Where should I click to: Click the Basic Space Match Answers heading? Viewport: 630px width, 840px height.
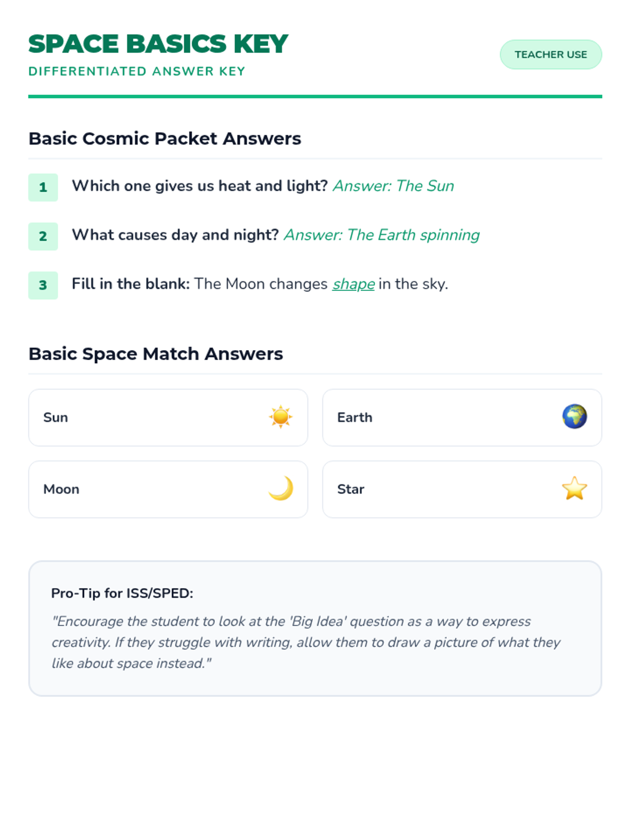[x=156, y=354]
